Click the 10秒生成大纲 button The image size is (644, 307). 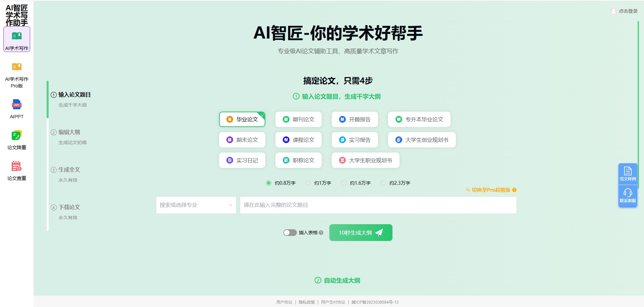[361, 233]
